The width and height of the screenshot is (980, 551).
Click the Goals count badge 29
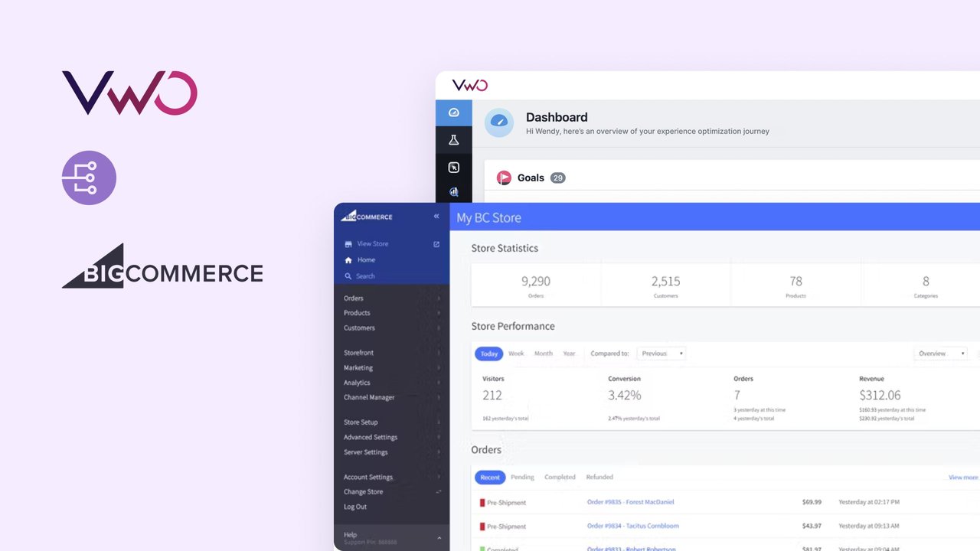pos(558,178)
